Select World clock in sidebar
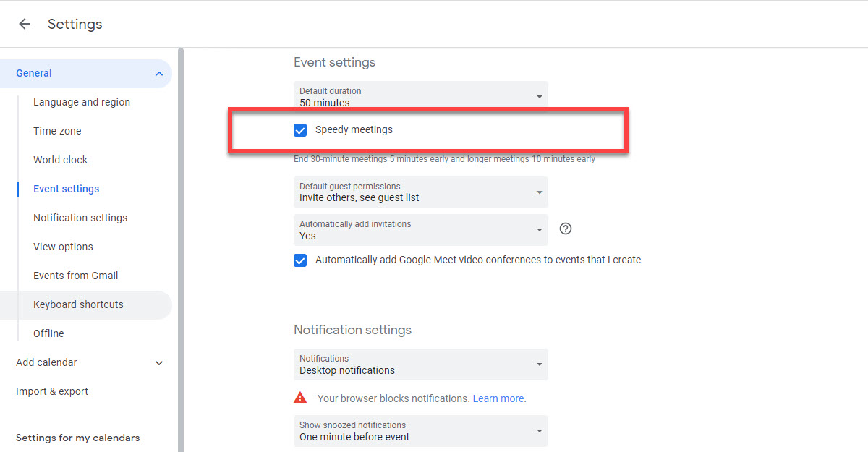This screenshot has width=868, height=452. pos(60,160)
